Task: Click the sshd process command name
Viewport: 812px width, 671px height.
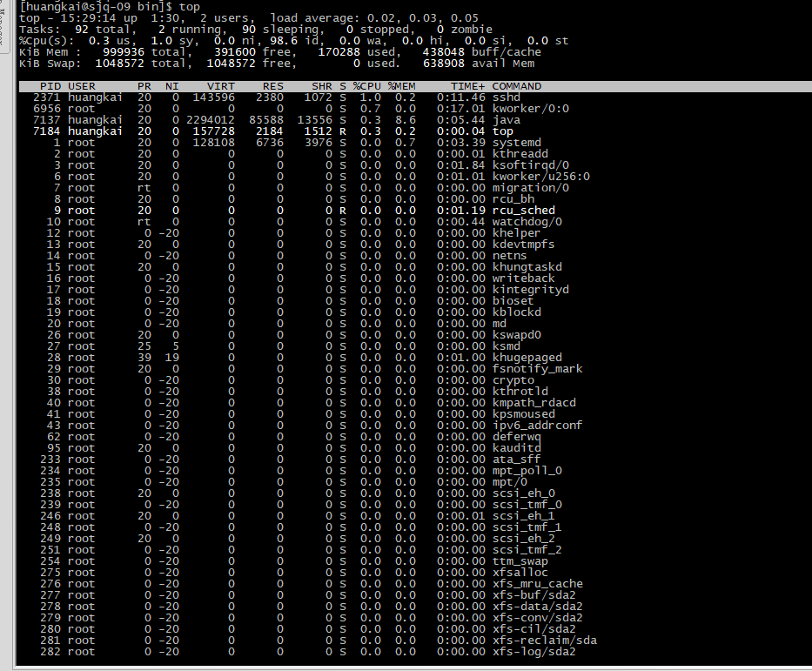Action: pos(506,97)
